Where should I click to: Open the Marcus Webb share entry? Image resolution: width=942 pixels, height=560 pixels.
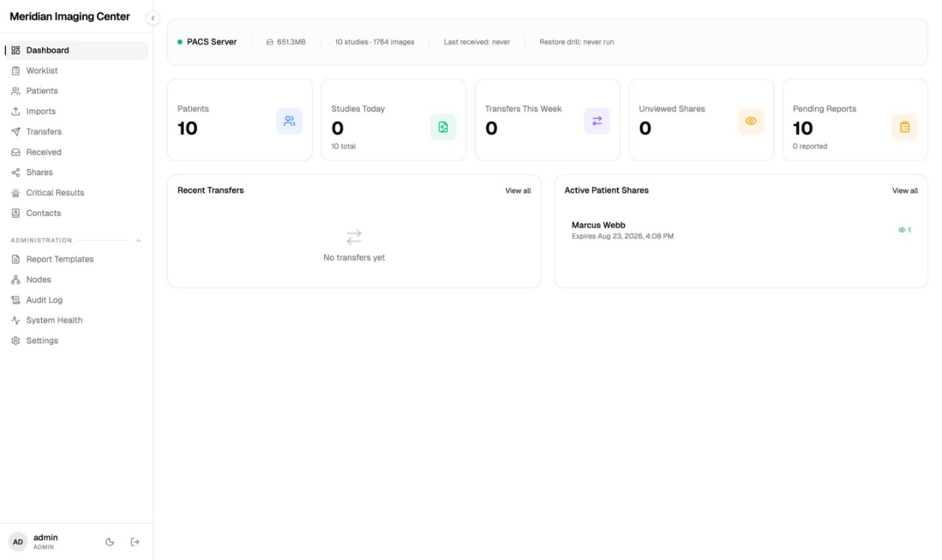(741, 230)
